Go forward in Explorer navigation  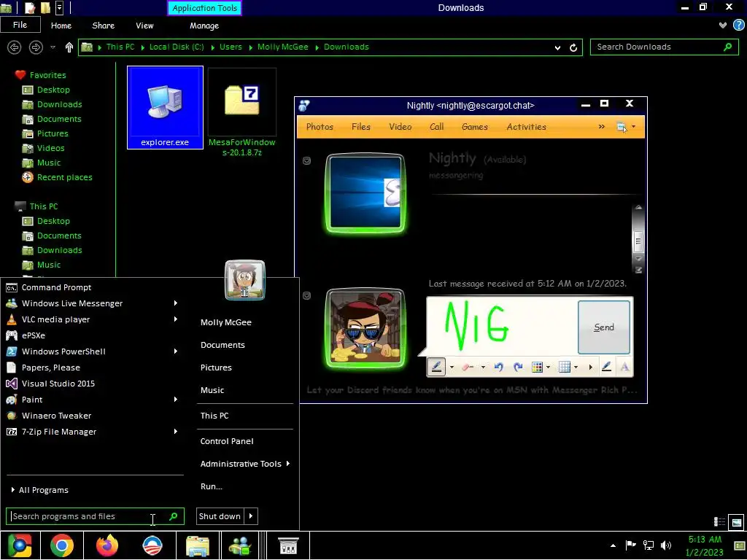(x=36, y=47)
